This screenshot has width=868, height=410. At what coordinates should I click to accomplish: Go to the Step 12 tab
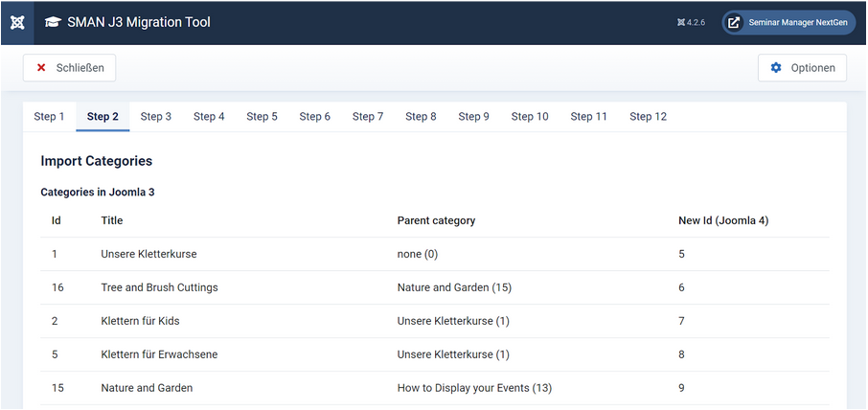[x=648, y=117]
